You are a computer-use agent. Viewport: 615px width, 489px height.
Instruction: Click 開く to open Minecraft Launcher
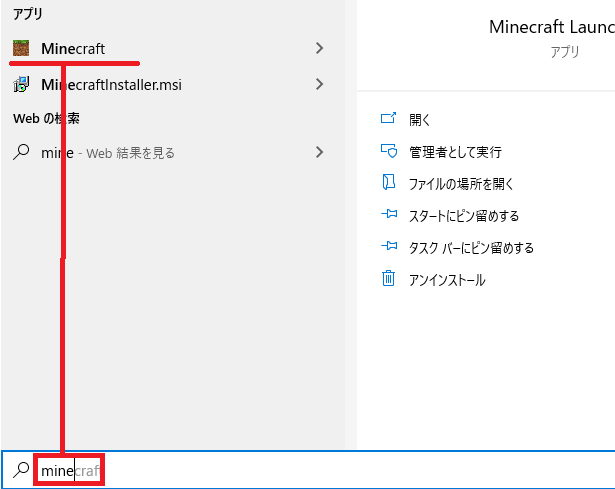420,120
